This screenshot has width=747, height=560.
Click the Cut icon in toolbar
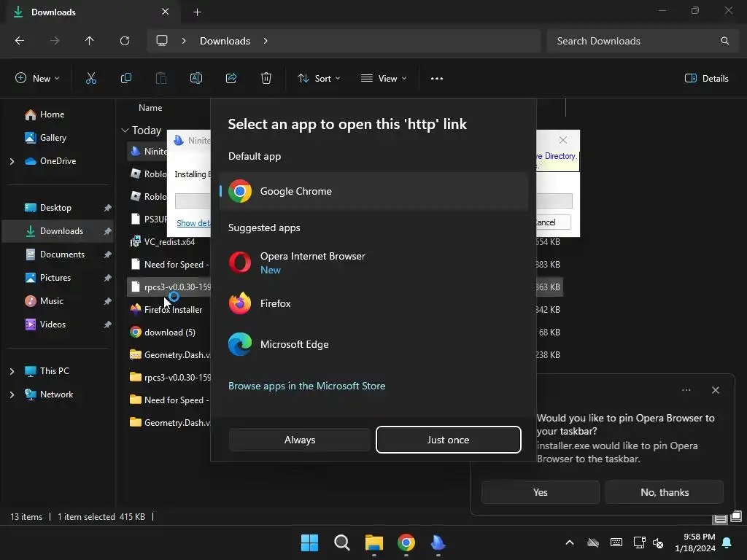click(91, 78)
